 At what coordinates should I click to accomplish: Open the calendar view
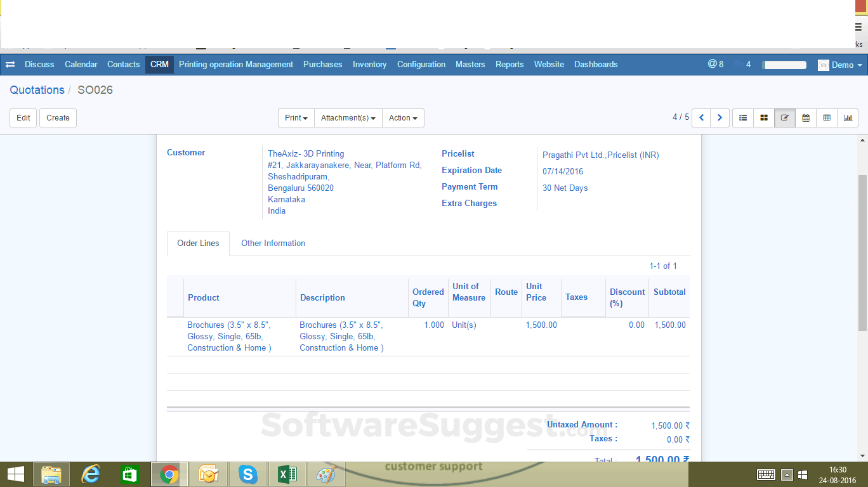click(806, 118)
